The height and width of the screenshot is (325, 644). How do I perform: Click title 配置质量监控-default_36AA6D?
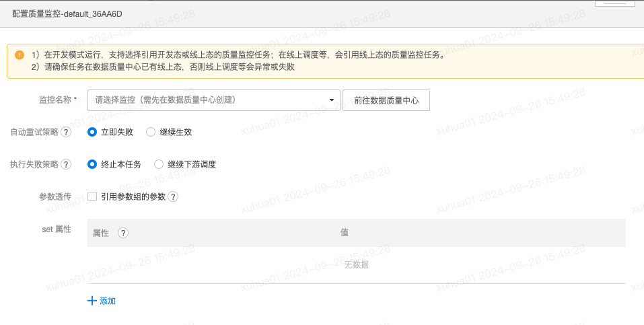pyautogui.click(x=67, y=14)
